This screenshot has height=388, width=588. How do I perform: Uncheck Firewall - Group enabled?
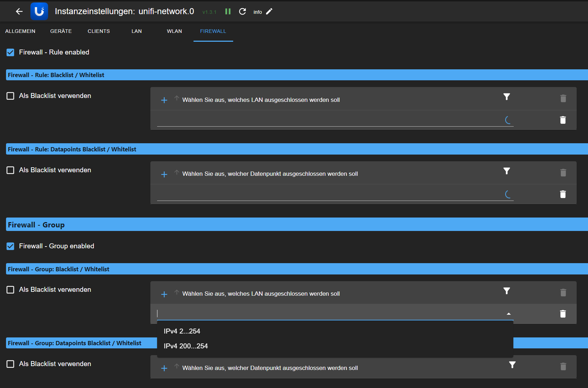coord(11,246)
